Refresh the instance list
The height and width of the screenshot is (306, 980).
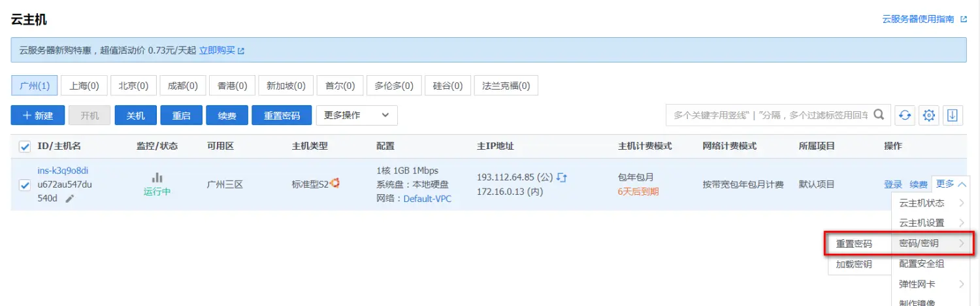[x=904, y=115]
